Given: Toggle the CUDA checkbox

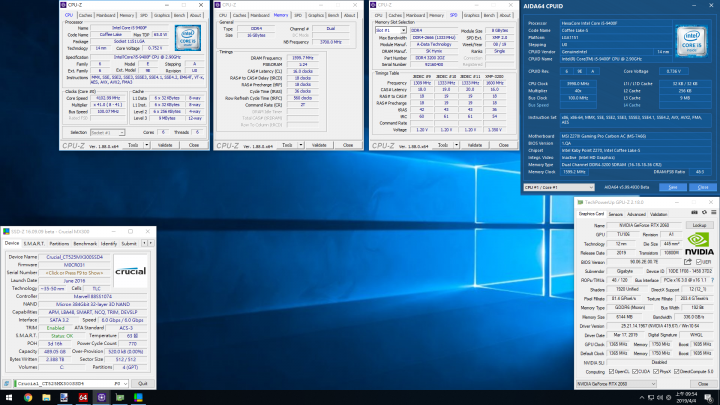Looking at the screenshot, I should (635, 371).
